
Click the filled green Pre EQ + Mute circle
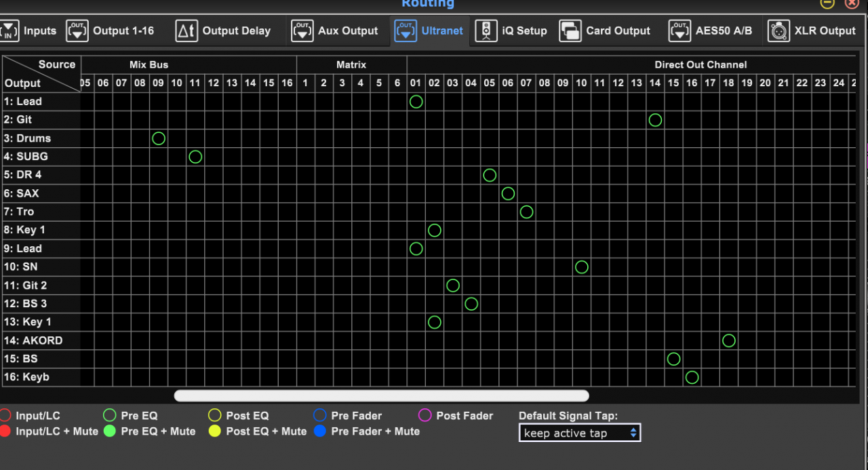(109, 431)
